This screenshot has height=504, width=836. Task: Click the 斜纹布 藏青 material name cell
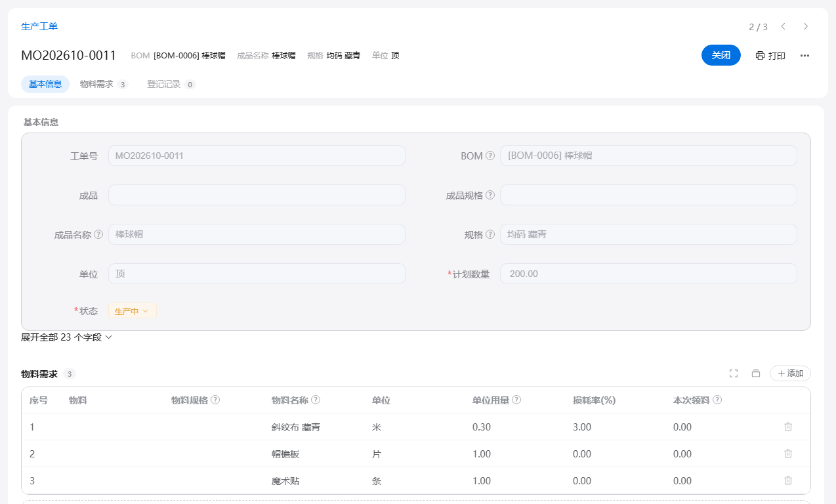point(296,427)
